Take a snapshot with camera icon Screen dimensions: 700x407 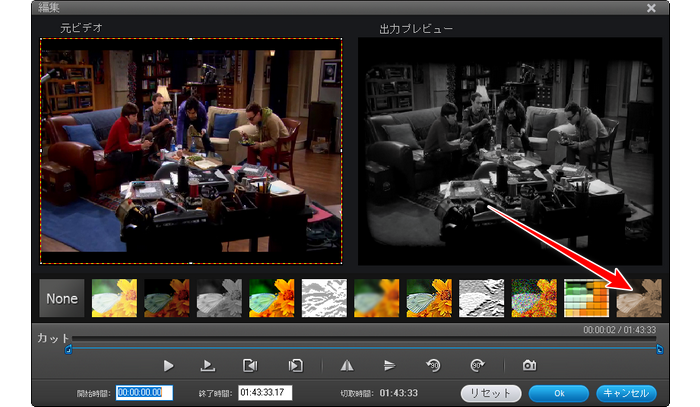[x=529, y=366]
